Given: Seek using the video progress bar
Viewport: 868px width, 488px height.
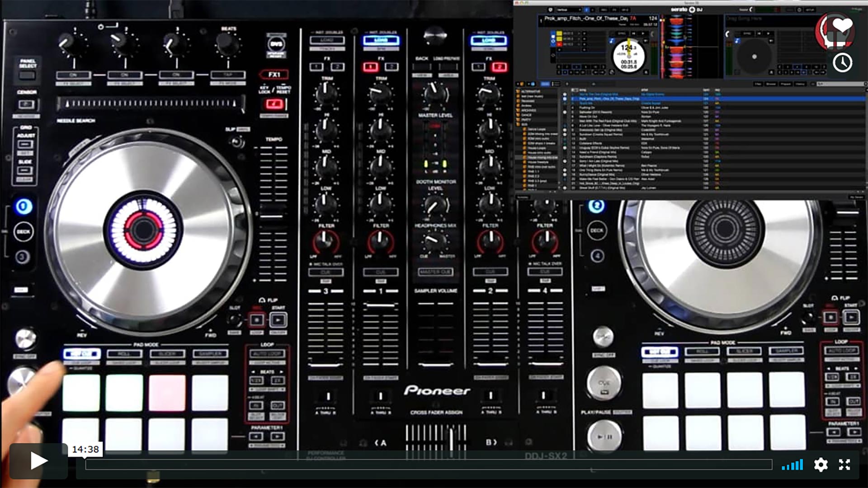Looking at the screenshot, I should [x=429, y=465].
